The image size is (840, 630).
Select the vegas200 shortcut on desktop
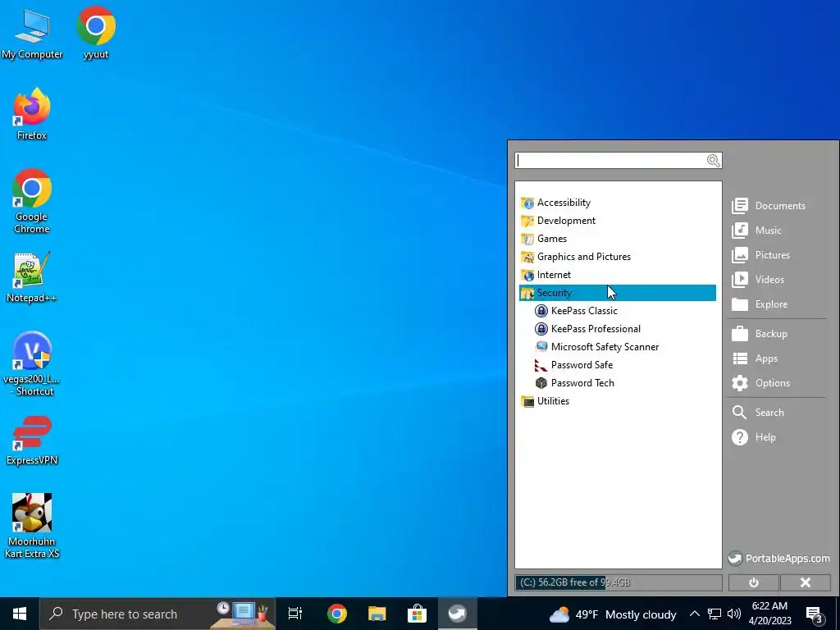[x=32, y=364]
